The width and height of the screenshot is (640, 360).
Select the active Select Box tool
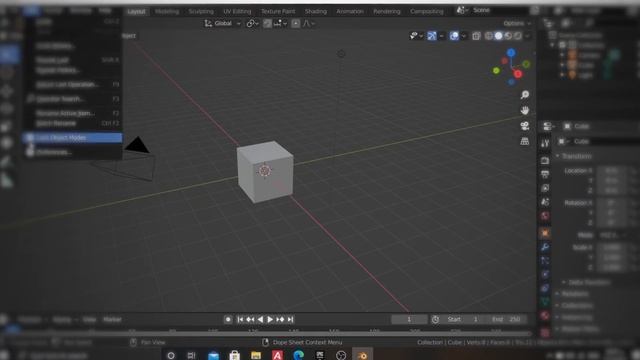(9, 55)
